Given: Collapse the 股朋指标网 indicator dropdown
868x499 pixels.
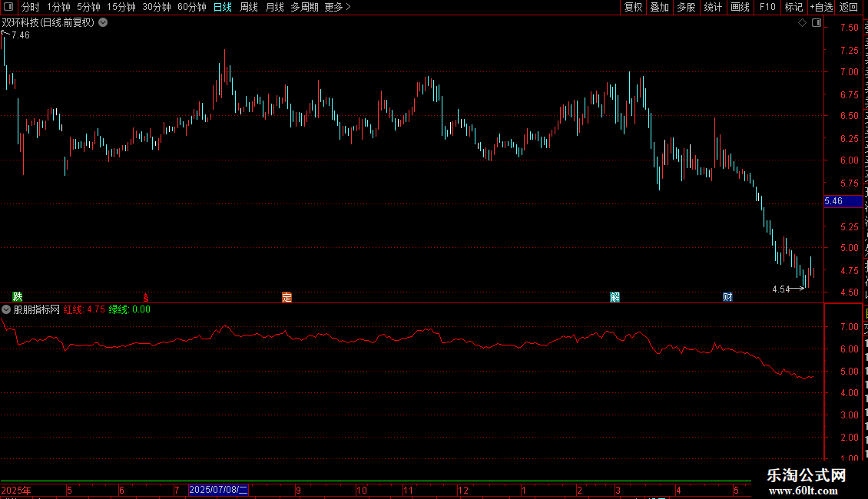Looking at the screenshot, I should pyautogui.click(x=6, y=310).
